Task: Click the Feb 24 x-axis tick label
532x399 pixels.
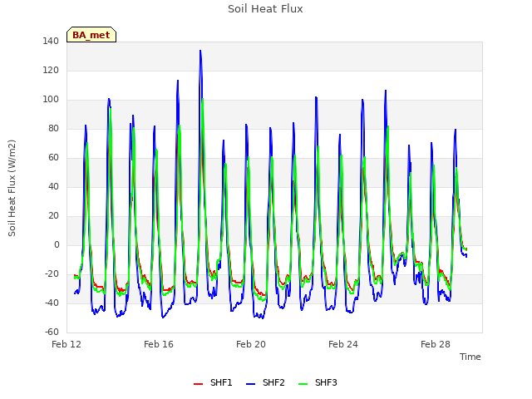Action: coord(343,344)
